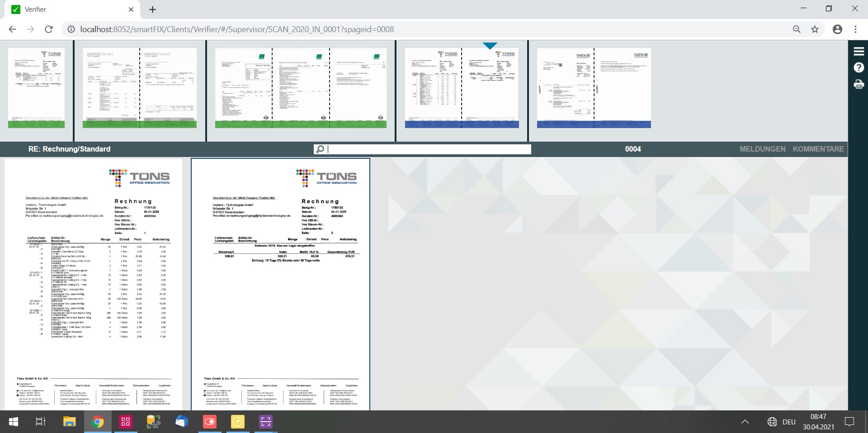This screenshot has height=433, width=868.
Task: Open the second TÖNS invoice page
Action: pos(280,284)
